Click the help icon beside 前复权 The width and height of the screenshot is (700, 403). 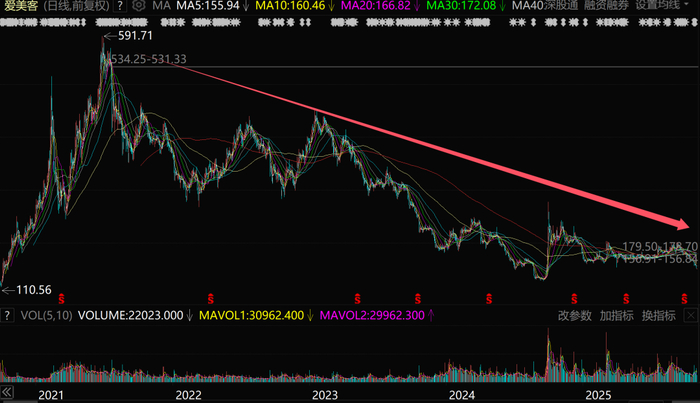(120, 5)
